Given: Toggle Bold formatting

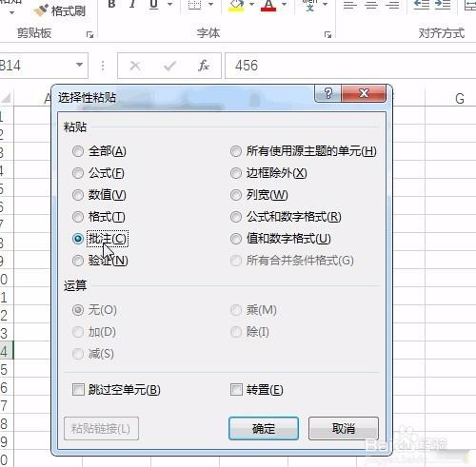Looking at the screenshot, I should point(111,5).
